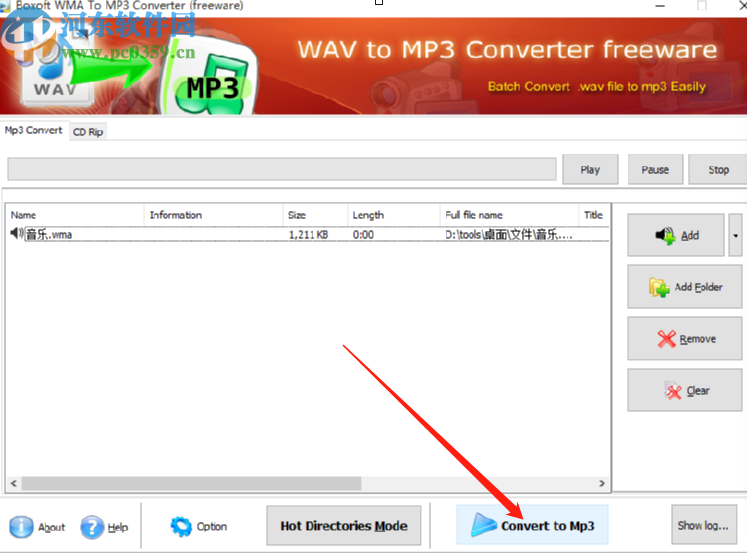Click the Add Folder button
Image resolution: width=747 pixels, height=553 pixels.
click(x=685, y=287)
